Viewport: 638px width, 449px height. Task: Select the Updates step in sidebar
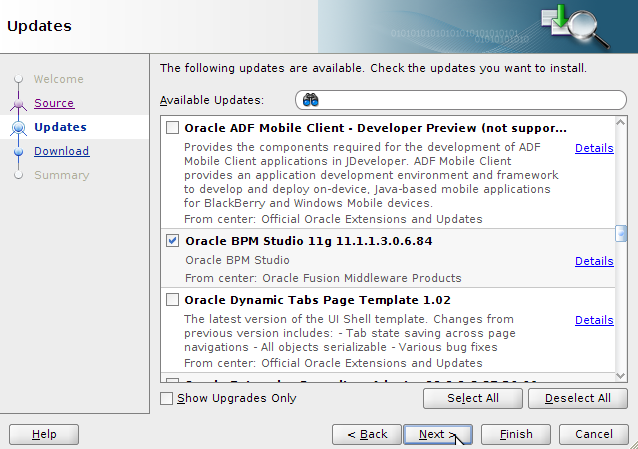tap(60, 127)
